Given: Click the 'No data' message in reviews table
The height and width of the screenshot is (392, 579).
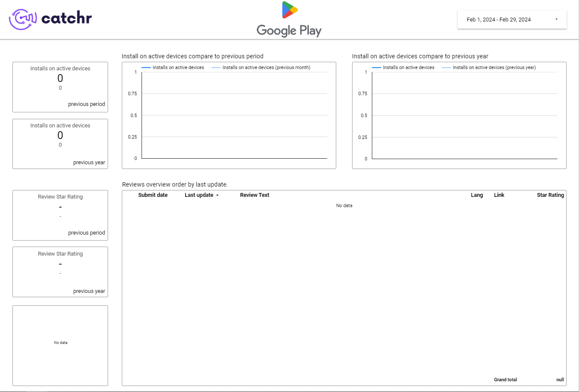Looking at the screenshot, I should pos(344,205).
